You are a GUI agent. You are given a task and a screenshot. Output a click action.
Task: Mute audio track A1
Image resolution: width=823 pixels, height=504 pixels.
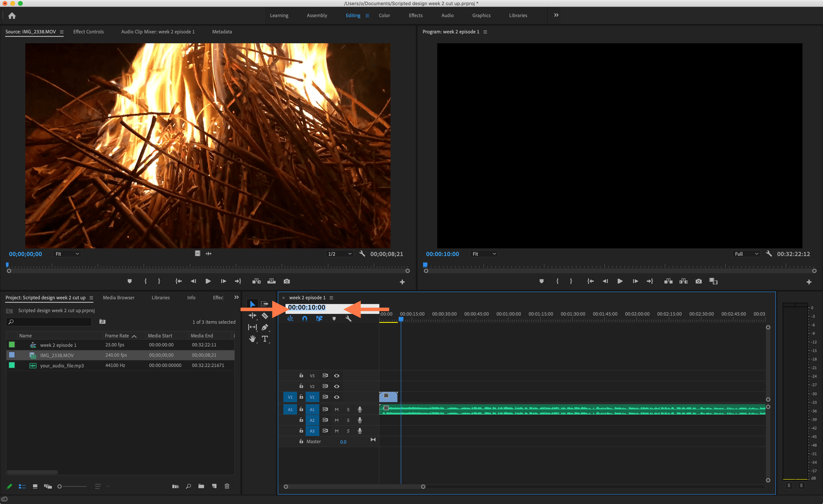click(337, 410)
